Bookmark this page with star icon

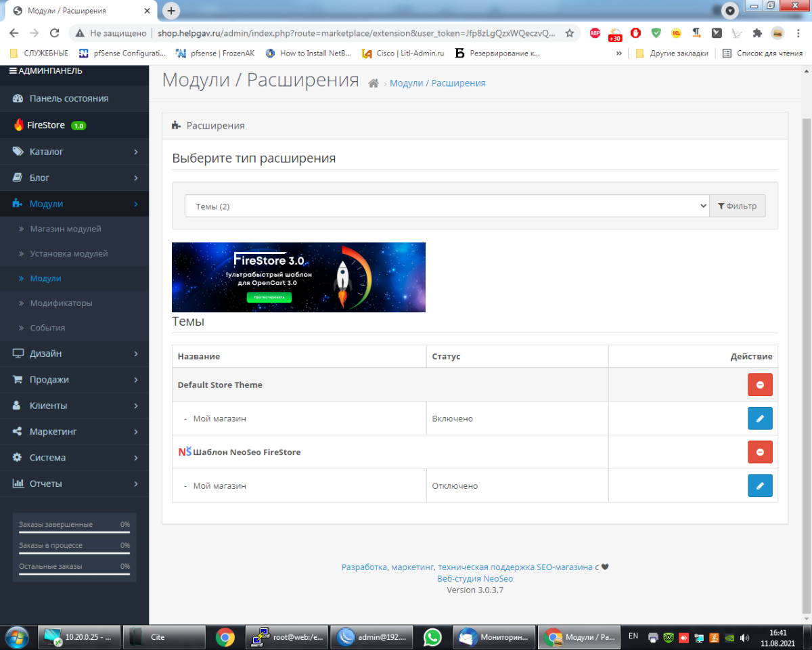click(x=570, y=33)
